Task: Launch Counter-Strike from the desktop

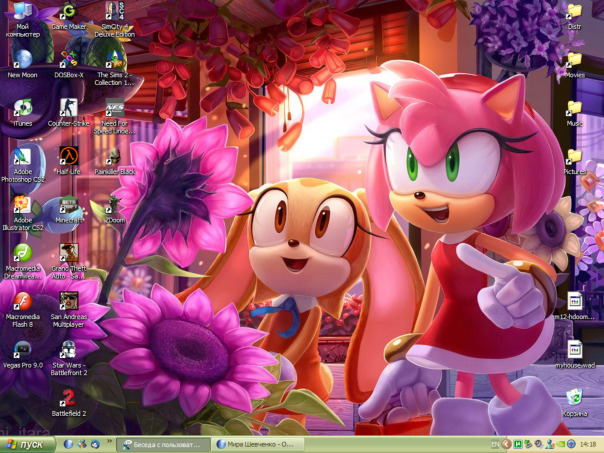Action: tap(68, 108)
